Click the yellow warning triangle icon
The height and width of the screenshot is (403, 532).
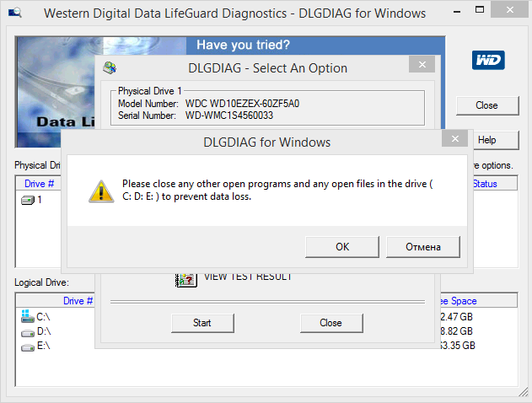coord(101,191)
